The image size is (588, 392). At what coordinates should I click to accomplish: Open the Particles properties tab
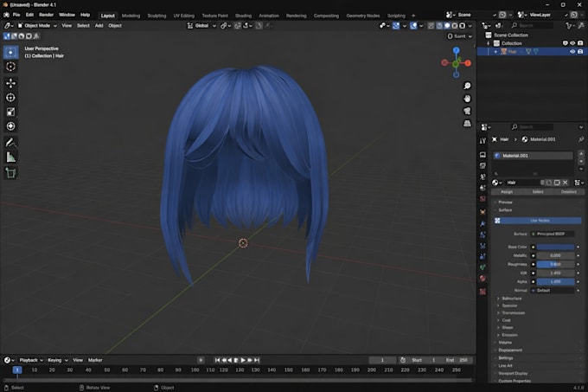click(483, 235)
